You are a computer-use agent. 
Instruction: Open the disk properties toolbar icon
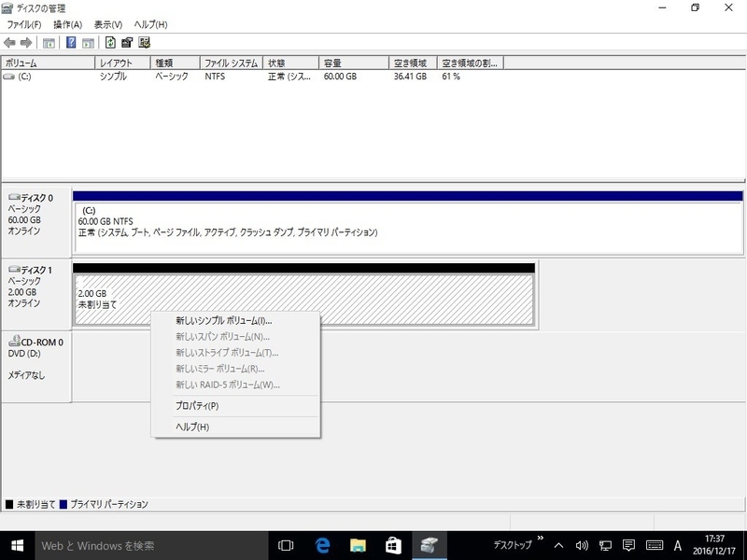[127, 43]
